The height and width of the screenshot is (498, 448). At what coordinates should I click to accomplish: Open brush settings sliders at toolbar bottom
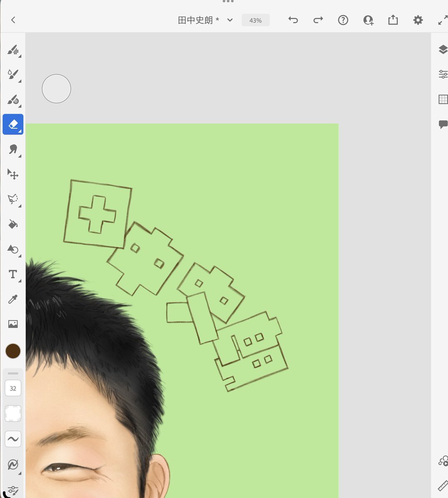pyautogui.click(x=13, y=490)
